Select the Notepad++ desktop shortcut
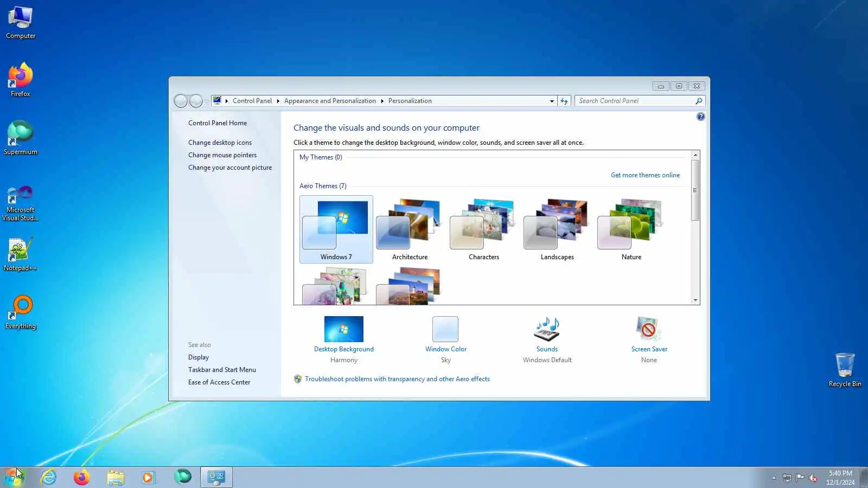868x488 pixels. [x=21, y=254]
